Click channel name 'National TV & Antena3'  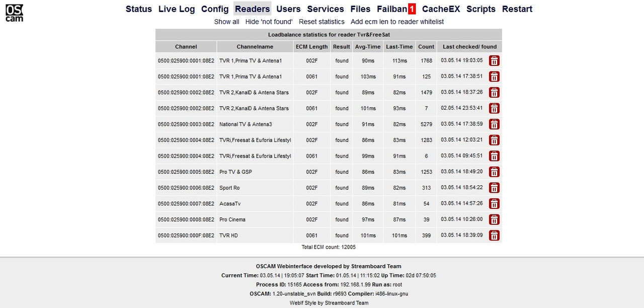[x=246, y=124]
